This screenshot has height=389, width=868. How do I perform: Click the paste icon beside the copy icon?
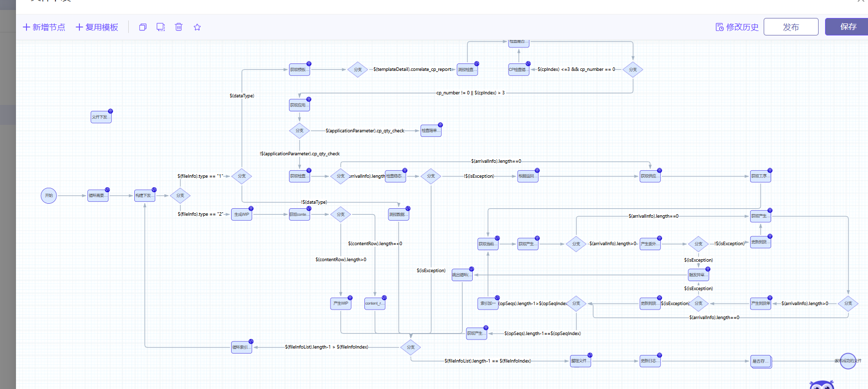click(x=161, y=27)
